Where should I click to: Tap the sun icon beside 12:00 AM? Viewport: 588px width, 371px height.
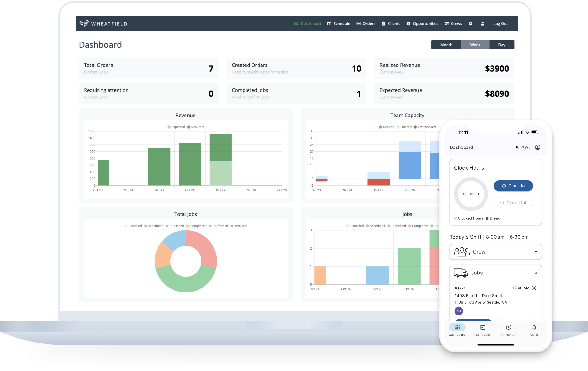(534, 288)
